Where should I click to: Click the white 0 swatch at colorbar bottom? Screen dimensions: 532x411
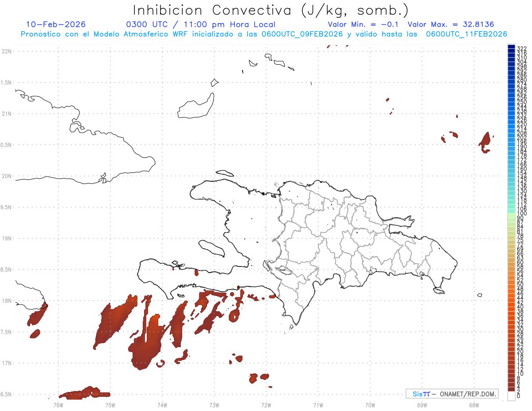point(511,395)
